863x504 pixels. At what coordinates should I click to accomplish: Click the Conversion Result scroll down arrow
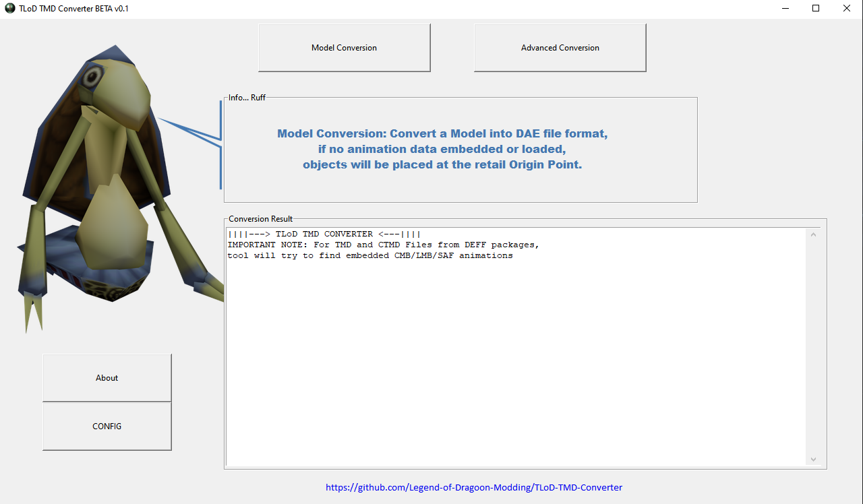[813, 459]
